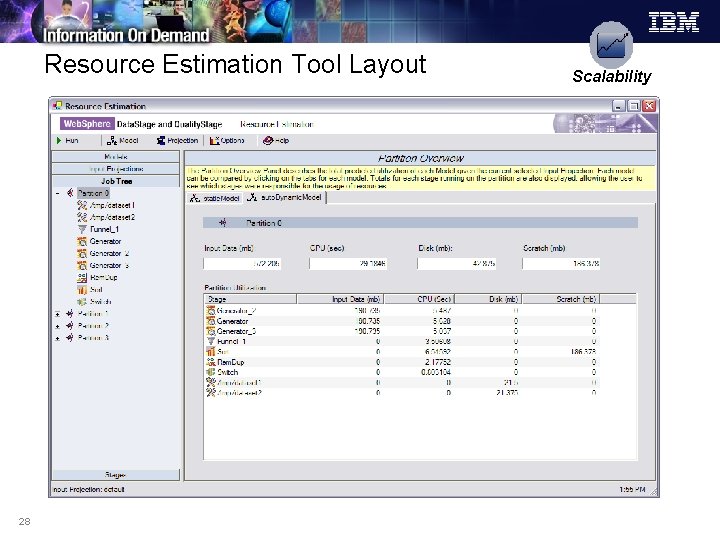Click RemDup row icon in utilization table

click(211, 362)
